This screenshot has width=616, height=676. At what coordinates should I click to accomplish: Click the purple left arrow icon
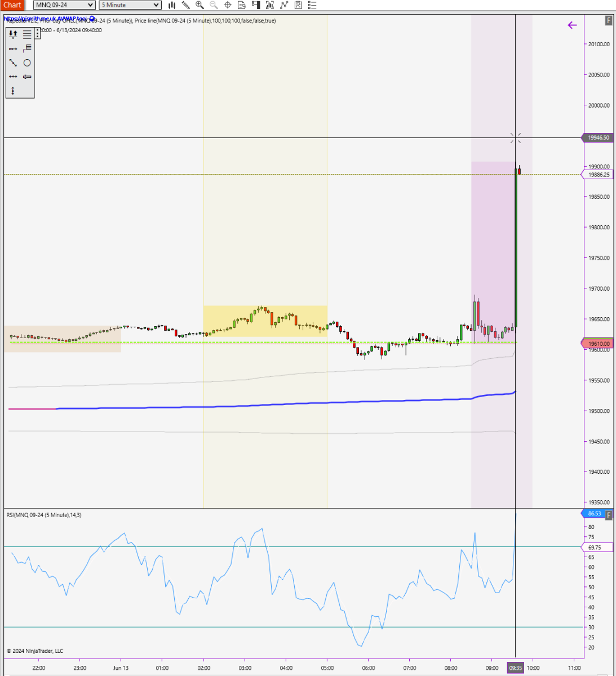[x=573, y=25]
